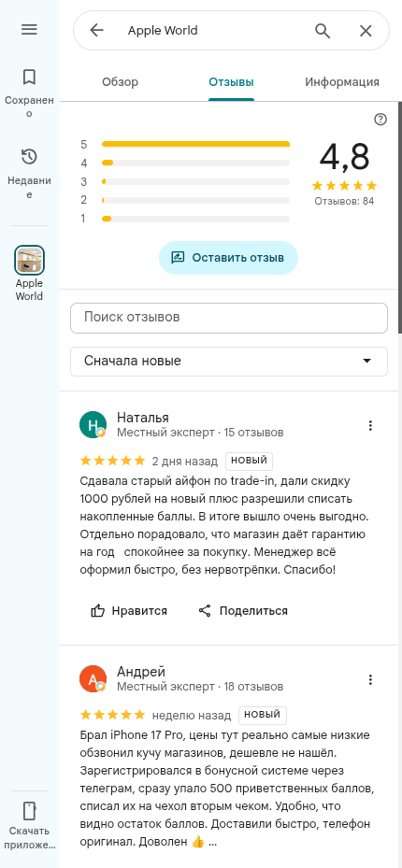Image resolution: width=402 pixels, height=868 pixels.
Task: Open the hamburger main menu
Action: coord(29,29)
